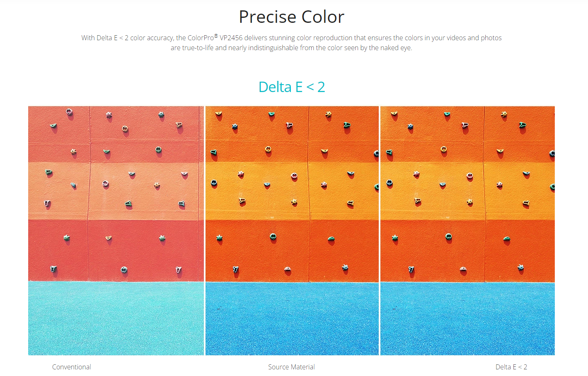Click the Conventional caption label

click(72, 367)
